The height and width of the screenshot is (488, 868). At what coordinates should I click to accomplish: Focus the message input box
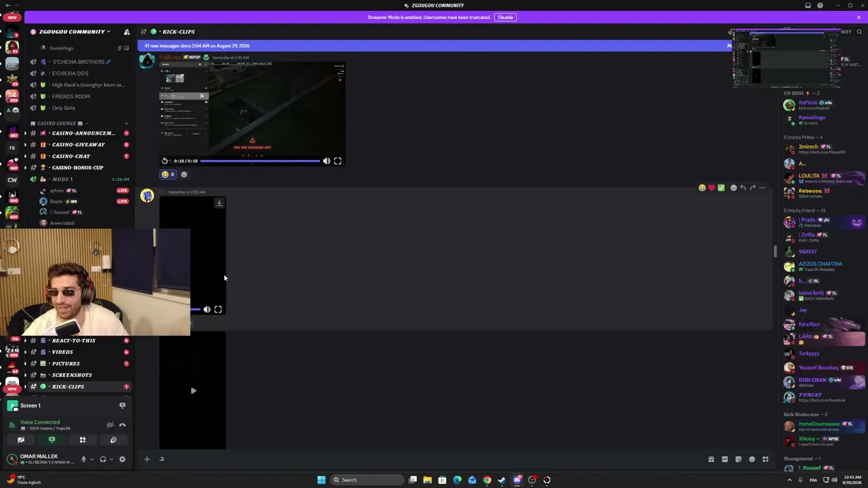coord(431,459)
